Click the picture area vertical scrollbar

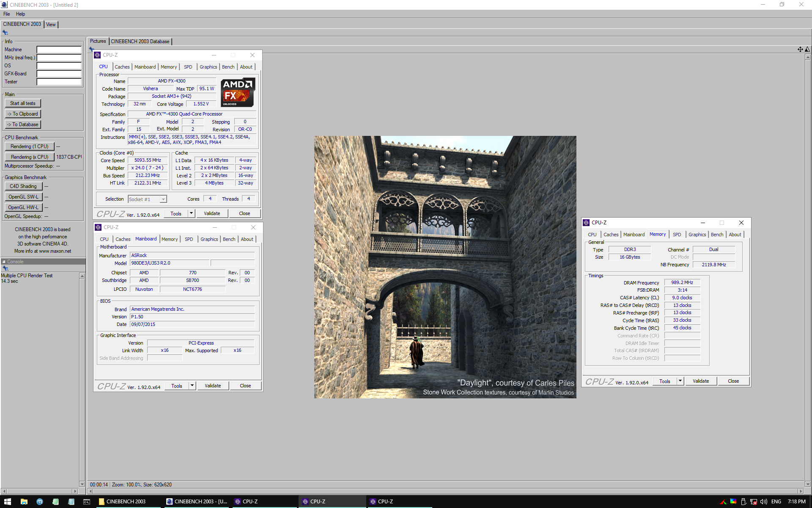(808, 271)
